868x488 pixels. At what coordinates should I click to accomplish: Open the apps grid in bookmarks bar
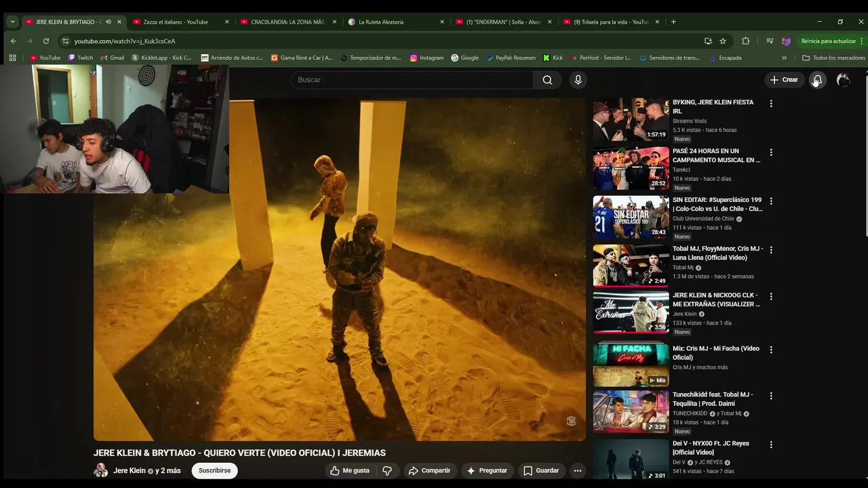click(12, 58)
